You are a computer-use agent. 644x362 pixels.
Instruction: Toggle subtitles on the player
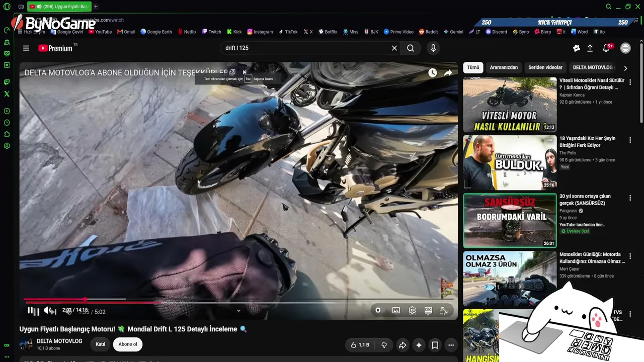pos(396,311)
